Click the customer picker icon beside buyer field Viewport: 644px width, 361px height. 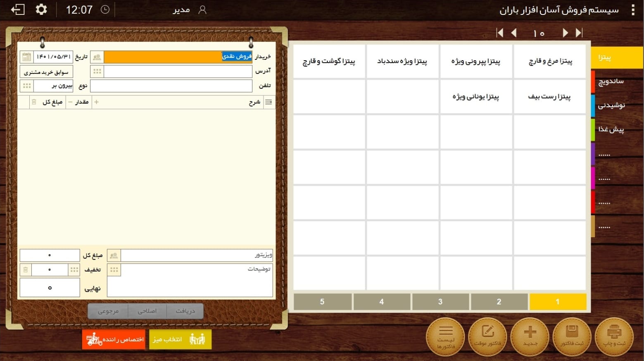click(x=97, y=57)
